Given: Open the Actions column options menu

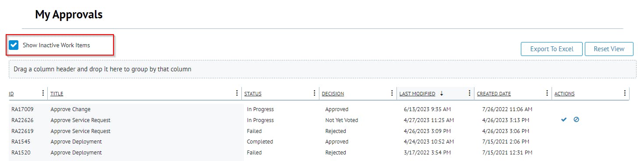Looking at the screenshot, I should point(625,93).
